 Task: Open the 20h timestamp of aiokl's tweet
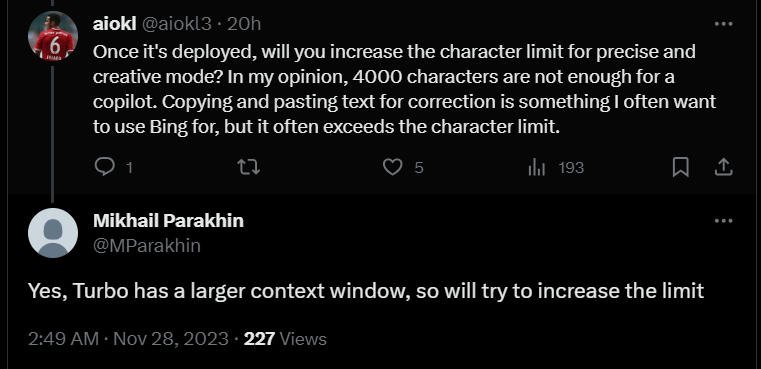244,24
